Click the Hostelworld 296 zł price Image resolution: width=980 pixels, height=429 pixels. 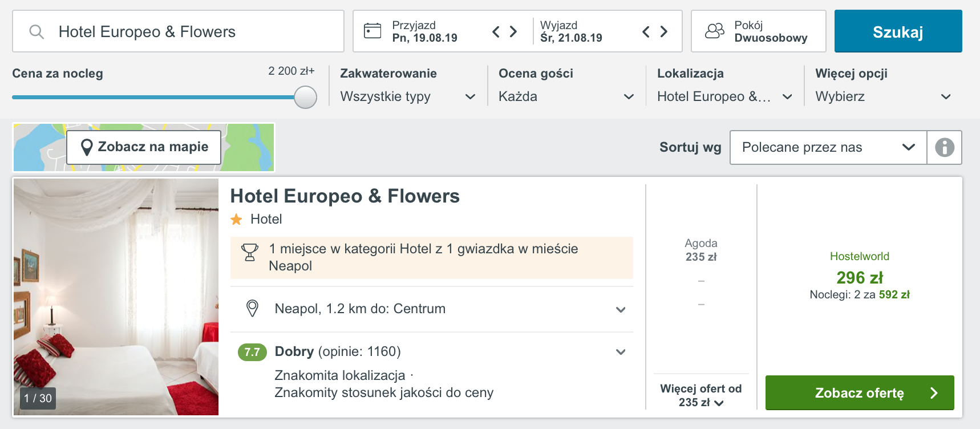(x=860, y=278)
